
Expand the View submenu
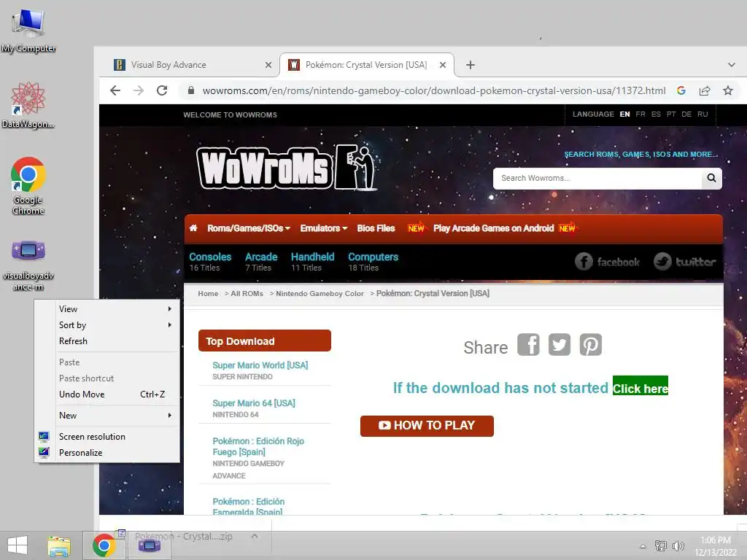click(x=107, y=309)
